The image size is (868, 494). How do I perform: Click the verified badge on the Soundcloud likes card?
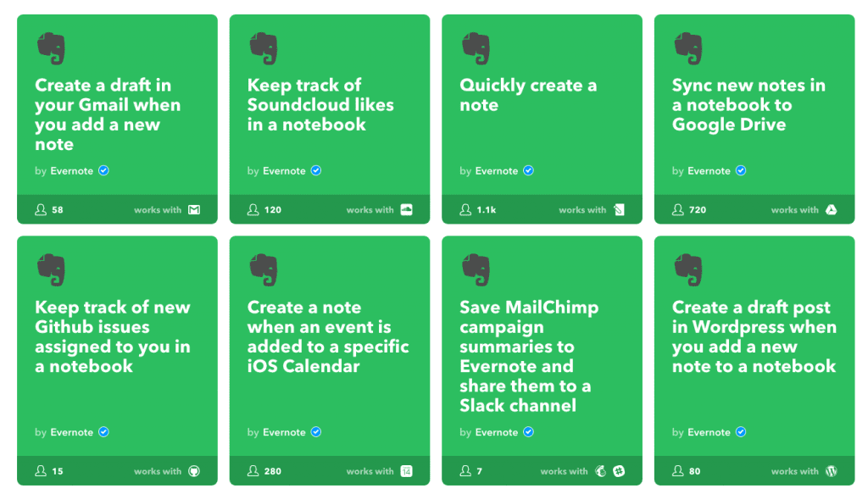click(316, 170)
